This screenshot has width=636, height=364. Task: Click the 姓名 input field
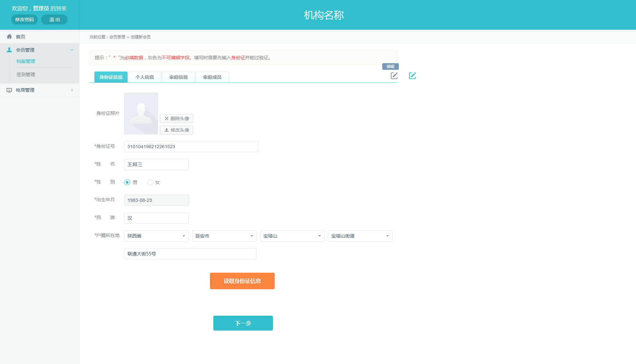click(156, 164)
